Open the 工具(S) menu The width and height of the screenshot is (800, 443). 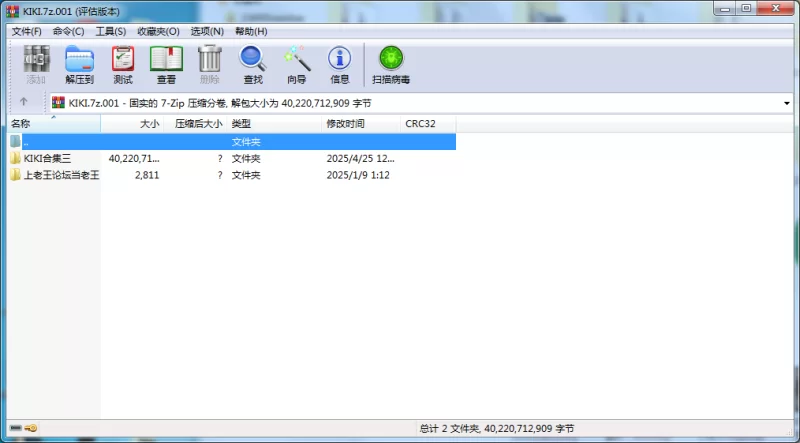[111, 32]
